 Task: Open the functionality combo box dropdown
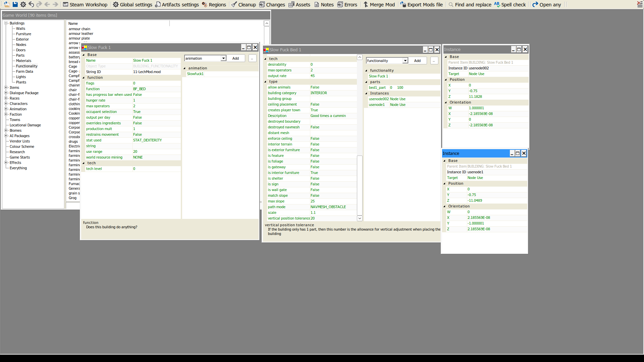point(405,61)
